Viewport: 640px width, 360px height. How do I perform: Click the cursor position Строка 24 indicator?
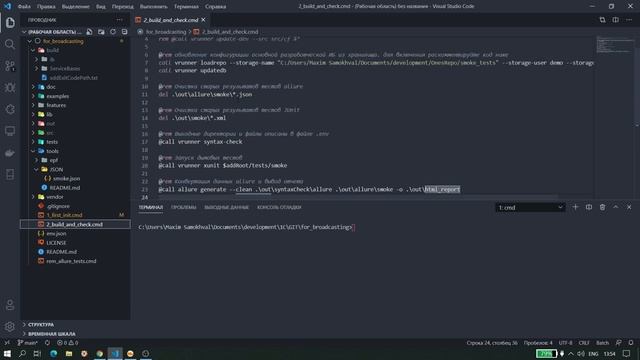click(x=492, y=343)
